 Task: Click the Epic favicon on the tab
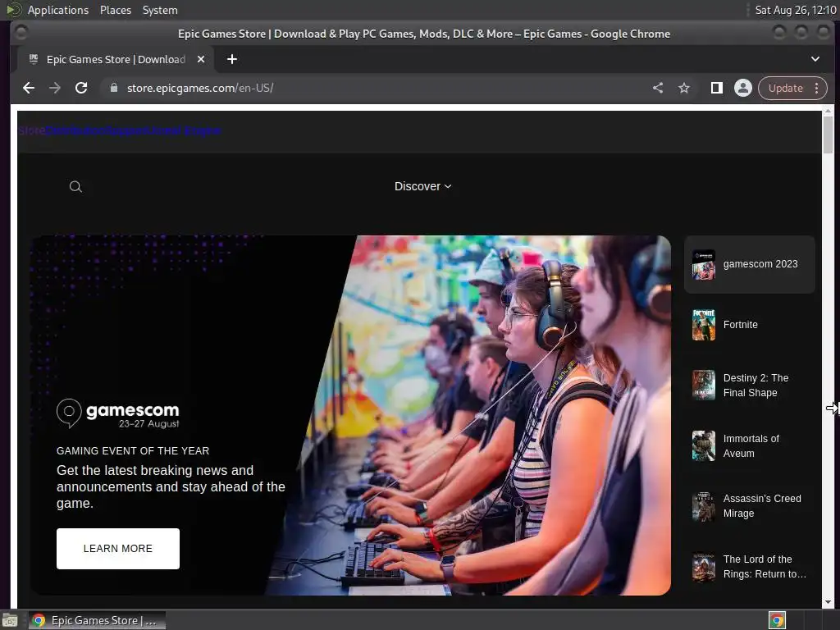pos(33,59)
